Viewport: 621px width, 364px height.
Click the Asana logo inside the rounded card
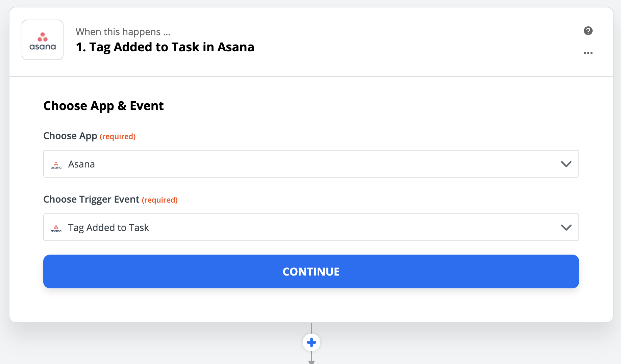coord(43,40)
